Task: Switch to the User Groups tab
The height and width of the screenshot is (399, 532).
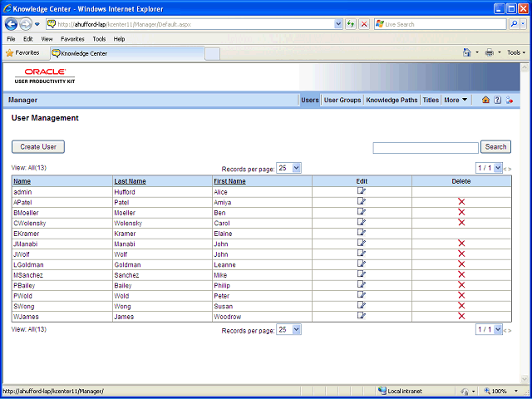Action: click(342, 100)
